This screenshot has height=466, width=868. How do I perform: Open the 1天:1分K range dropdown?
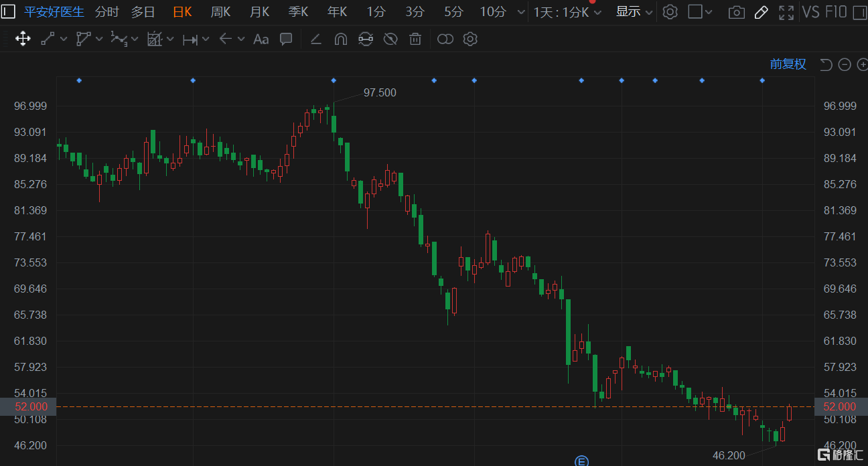(x=567, y=11)
